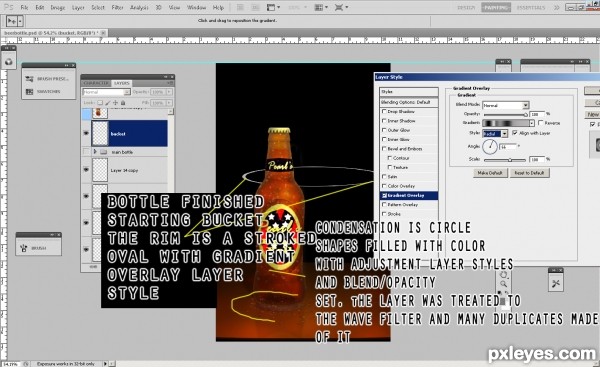Open the Layers panel menu icon
This screenshot has height=367, width=600.
[x=170, y=83]
